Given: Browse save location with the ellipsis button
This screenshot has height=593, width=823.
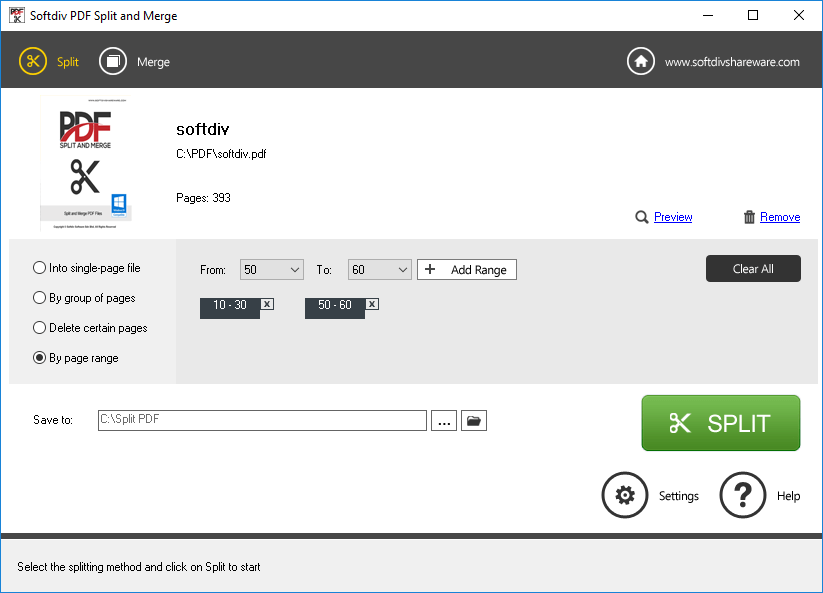Looking at the screenshot, I should point(445,421).
